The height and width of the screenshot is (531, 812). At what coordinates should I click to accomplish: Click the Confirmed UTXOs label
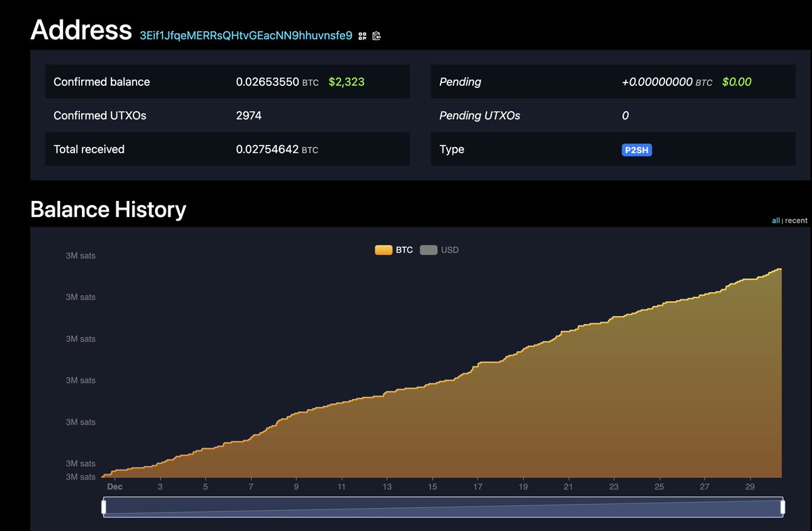click(100, 116)
